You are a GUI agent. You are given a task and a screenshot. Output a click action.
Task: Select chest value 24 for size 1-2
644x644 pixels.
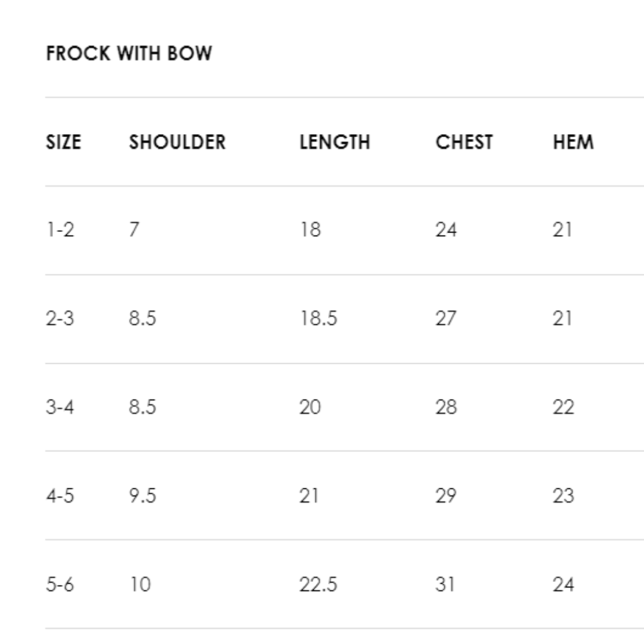(x=446, y=230)
